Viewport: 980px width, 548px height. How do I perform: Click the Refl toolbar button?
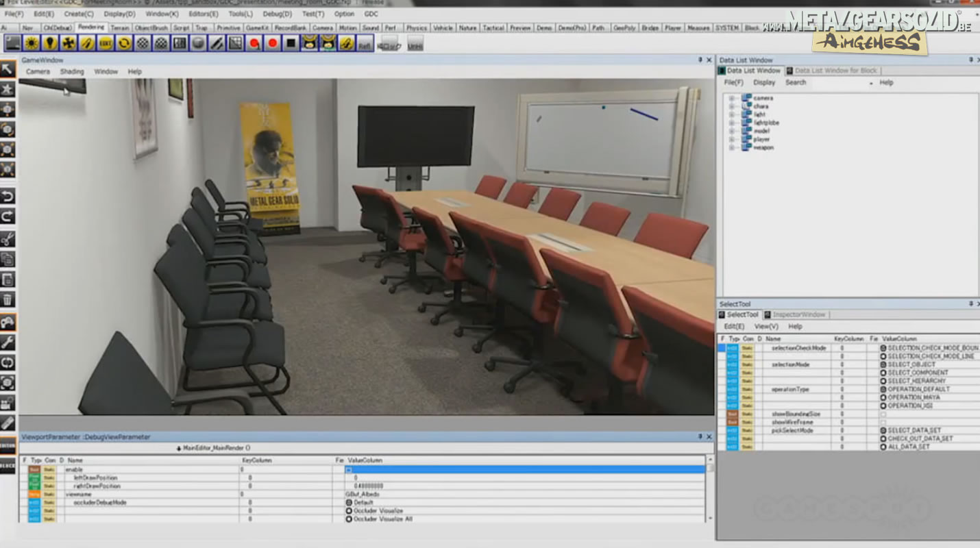(x=365, y=43)
